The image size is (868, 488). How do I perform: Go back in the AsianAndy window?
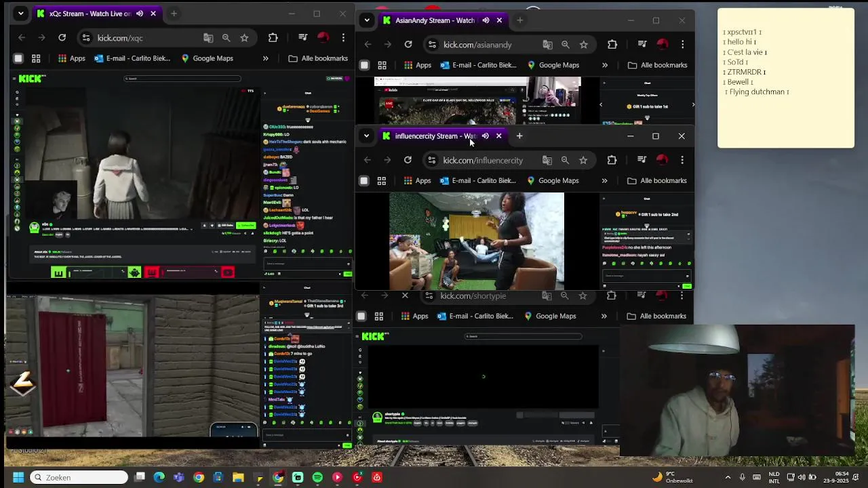[368, 45]
